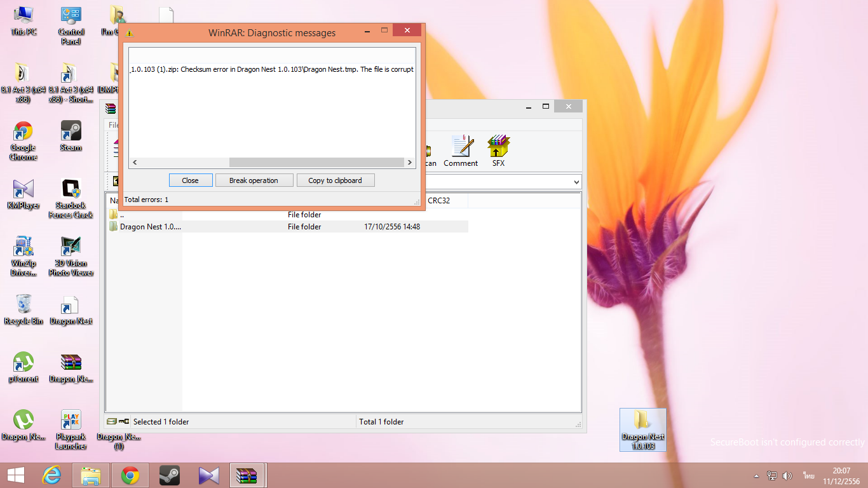This screenshot has width=868, height=488.
Task: Select the Playpark Launcher desktop shortcut
Action: click(x=71, y=430)
